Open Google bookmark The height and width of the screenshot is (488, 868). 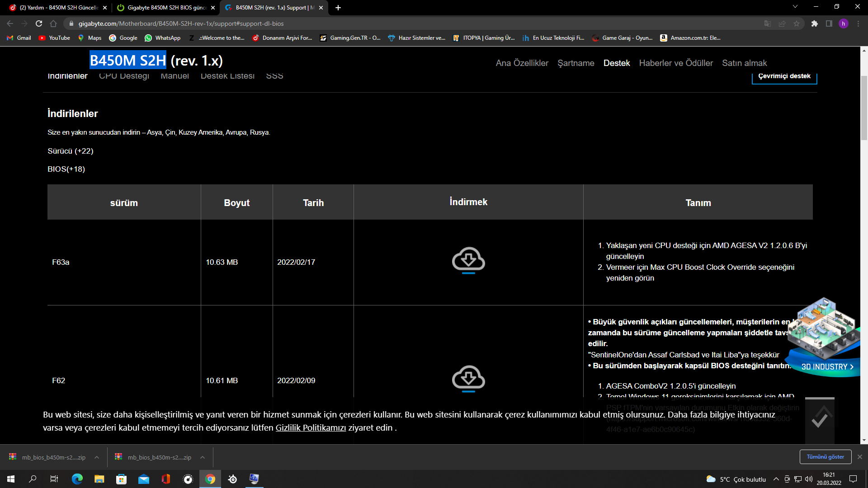pos(123,38)
